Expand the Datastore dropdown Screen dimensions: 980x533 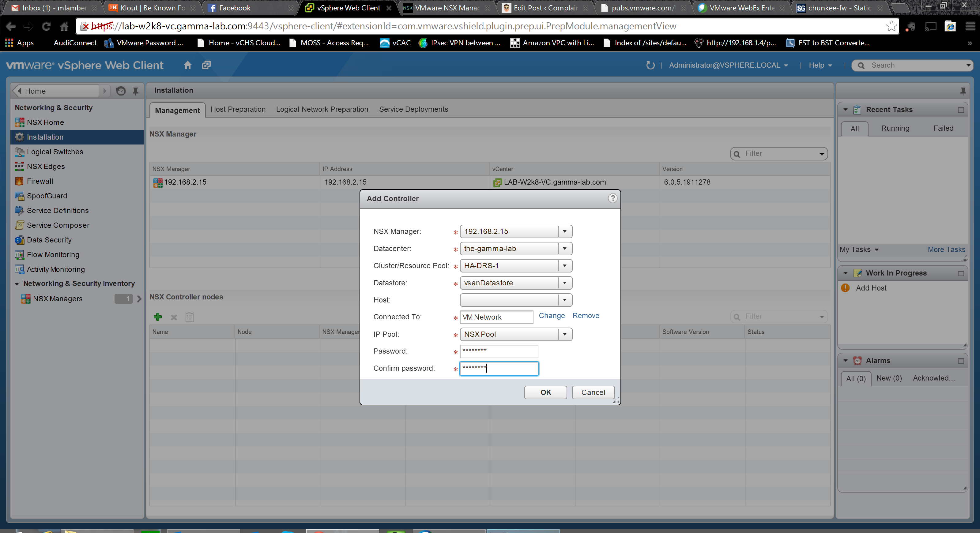564,283
